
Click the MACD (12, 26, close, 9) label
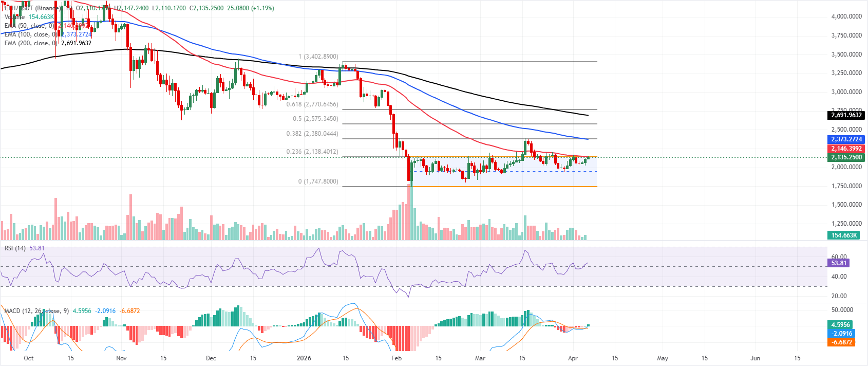[x=36, y=311]
